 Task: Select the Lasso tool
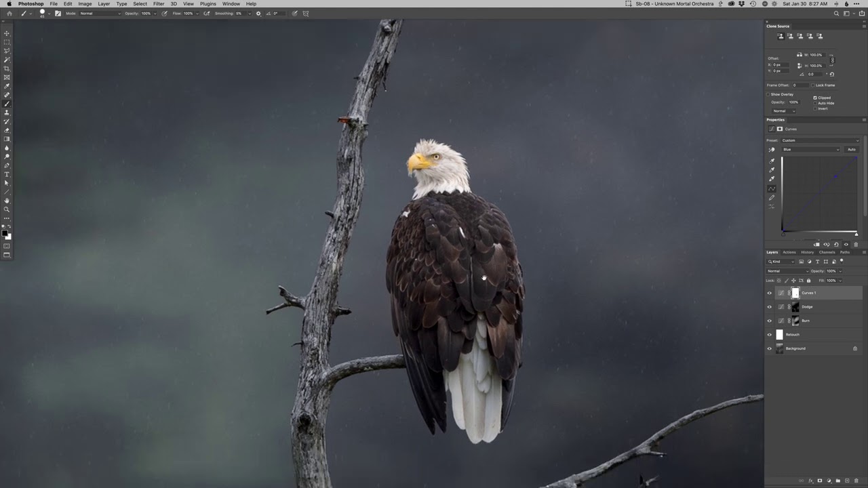pos(7,51)
